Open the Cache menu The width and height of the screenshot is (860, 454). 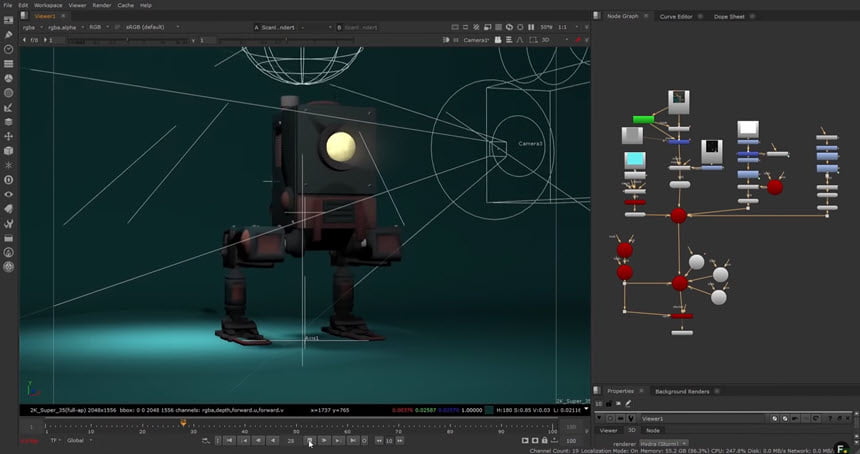126,5
